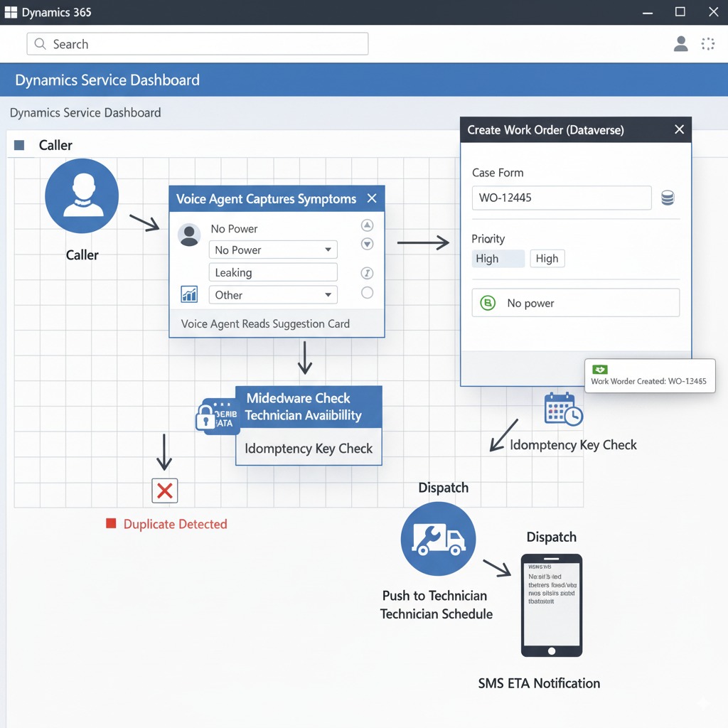Minimize the Dynamics 365 window

(648, 13)
